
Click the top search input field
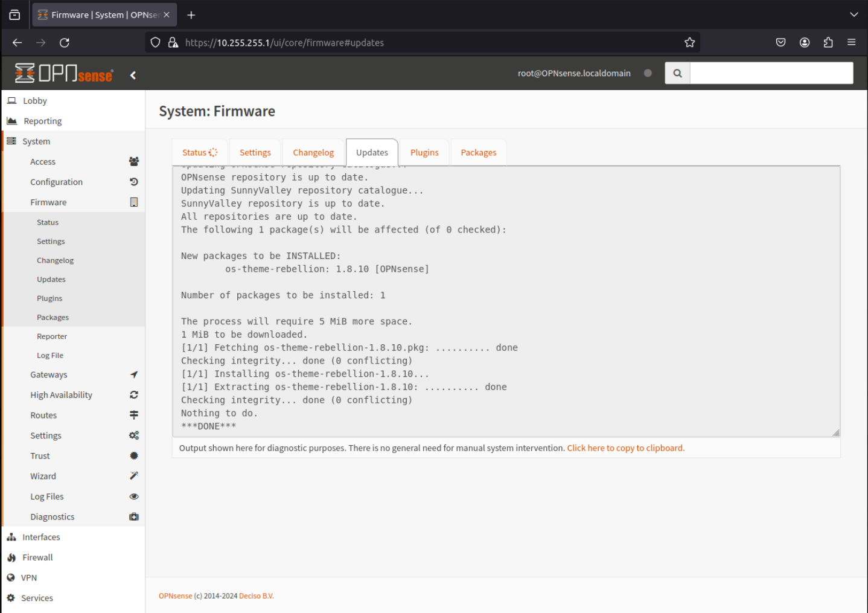coord(771,73)
